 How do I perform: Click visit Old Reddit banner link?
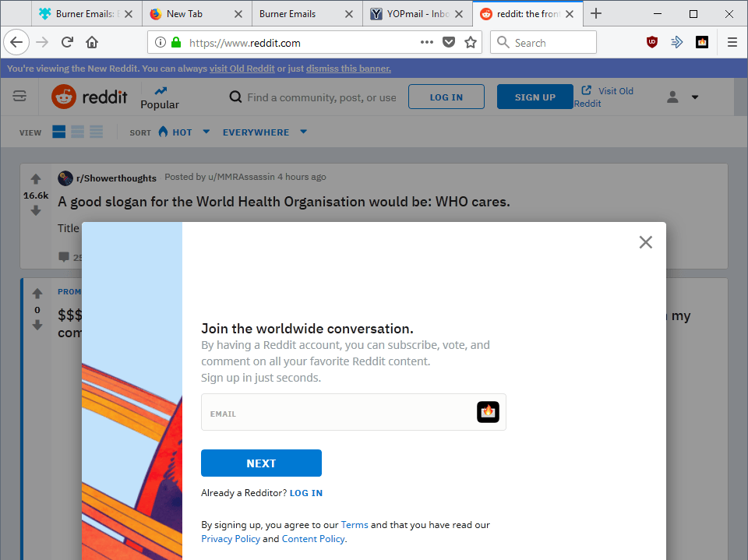click(x=242, y=69)
